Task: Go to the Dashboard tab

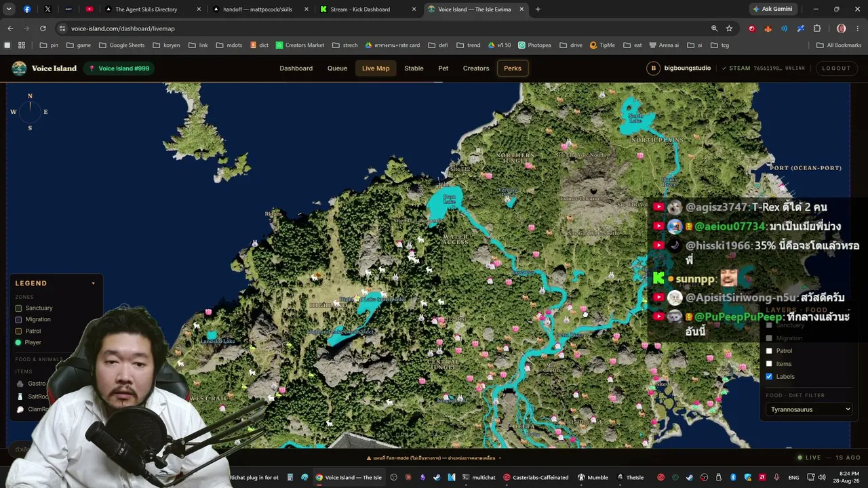Action: [296, 68]
